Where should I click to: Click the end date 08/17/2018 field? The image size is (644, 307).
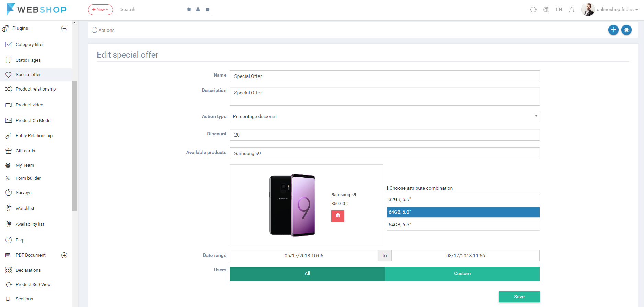tap(465, 256)
